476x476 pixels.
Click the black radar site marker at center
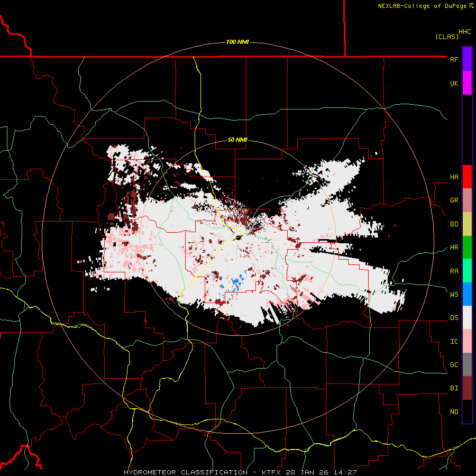239,238
